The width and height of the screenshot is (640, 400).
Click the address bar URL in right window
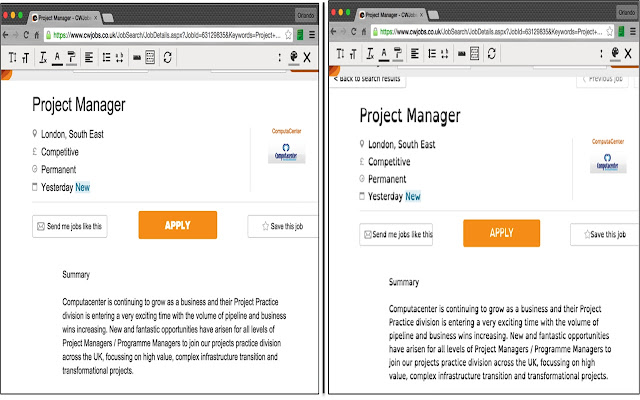(x=491, y=31)
